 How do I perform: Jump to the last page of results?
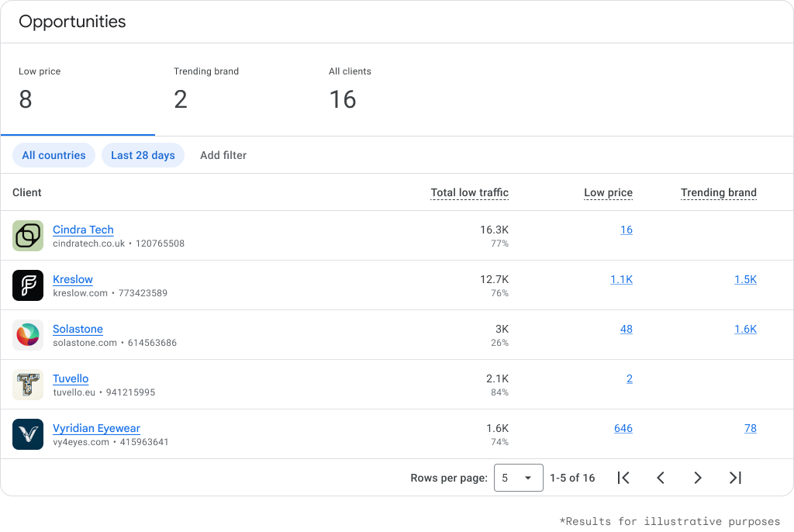735,478
